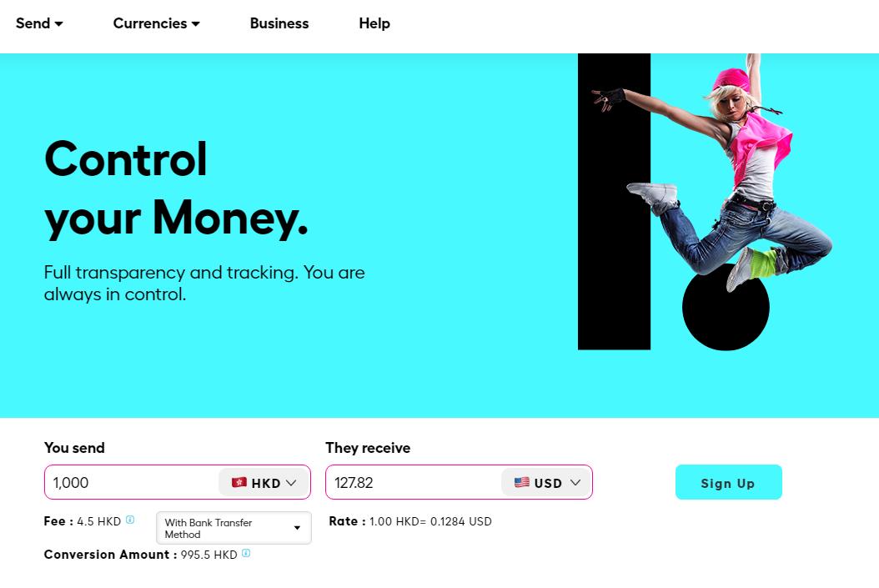Expand the HKD currency chevron
Screen dimensions: 879x588
tap(291, 482)
